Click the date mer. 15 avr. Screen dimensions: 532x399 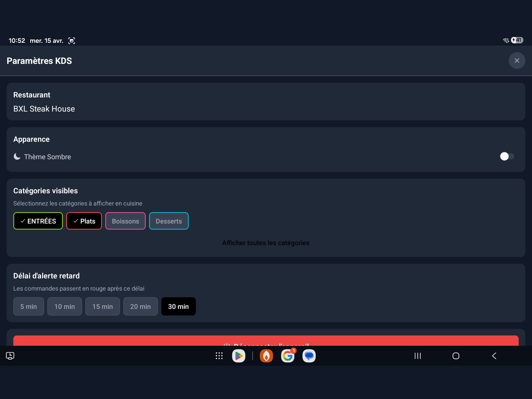coord(47,41)
